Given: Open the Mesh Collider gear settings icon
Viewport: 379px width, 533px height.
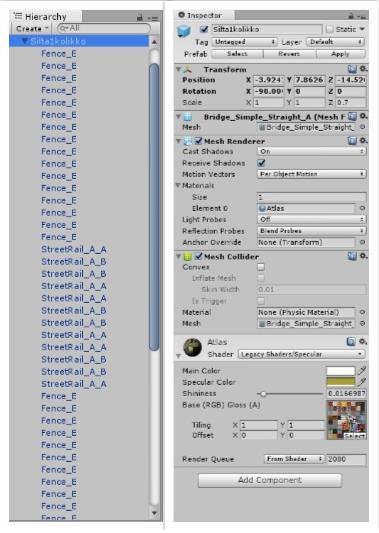Looking at the screenshot, I should tap(363, 256).
